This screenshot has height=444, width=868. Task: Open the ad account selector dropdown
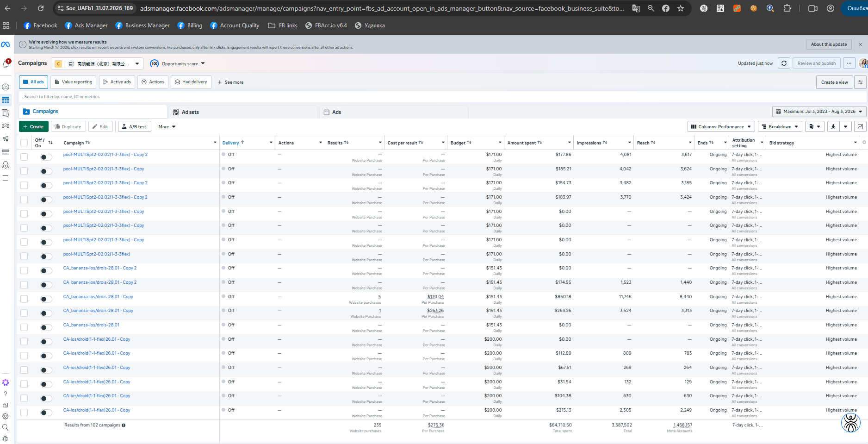(x=97, y=64)
